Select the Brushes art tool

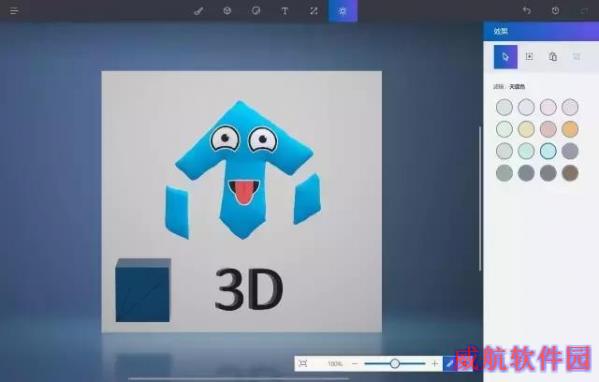[198, 11]
